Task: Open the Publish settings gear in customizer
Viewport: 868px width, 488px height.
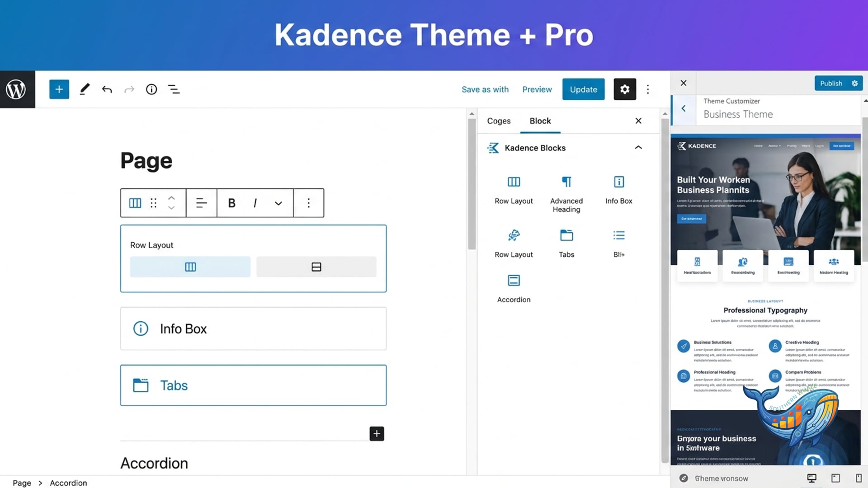Action: click(854, 83)
